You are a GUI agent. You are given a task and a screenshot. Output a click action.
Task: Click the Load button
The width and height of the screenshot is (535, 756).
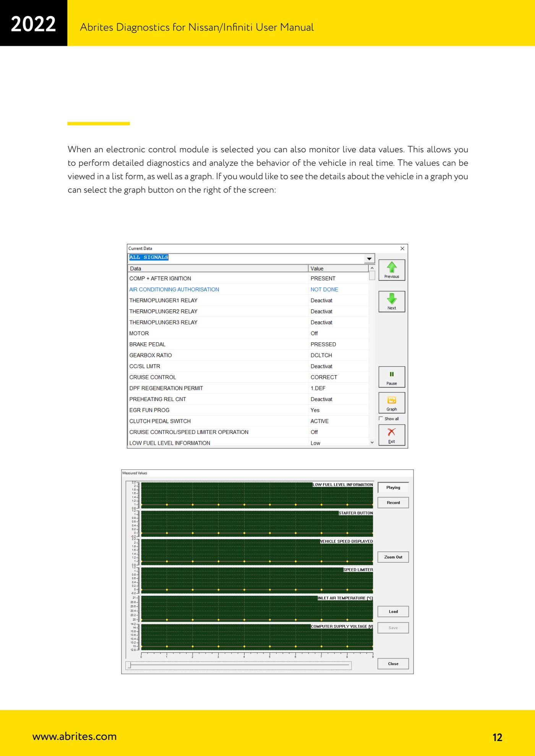point(393,612)
